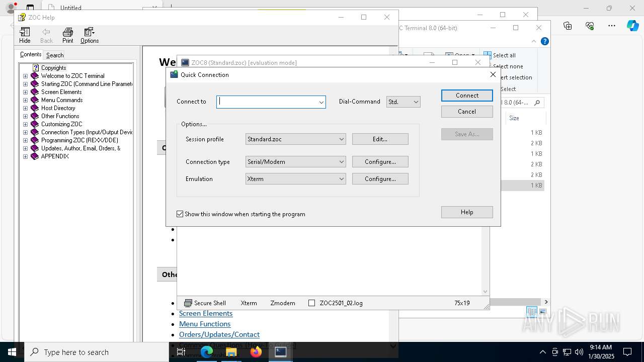Show hidden system tray icons
The image size is (644, 362).
542,352
